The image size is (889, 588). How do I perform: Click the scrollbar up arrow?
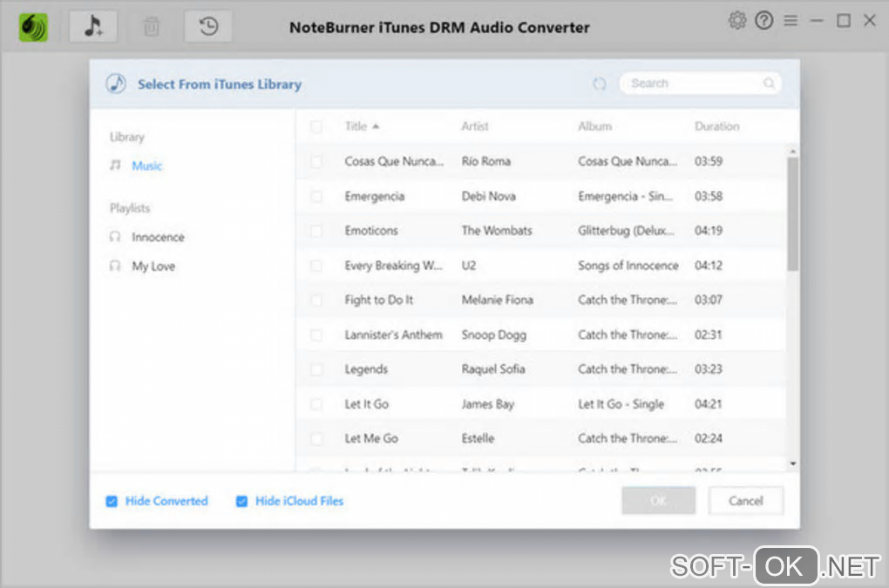coord(792,152)
